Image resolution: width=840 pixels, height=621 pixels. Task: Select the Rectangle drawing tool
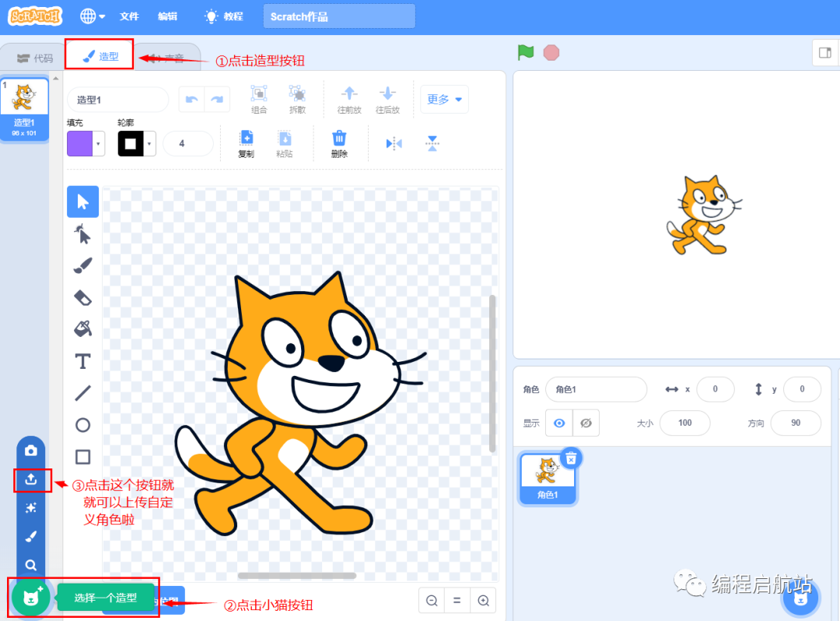[x=82, y=456]
